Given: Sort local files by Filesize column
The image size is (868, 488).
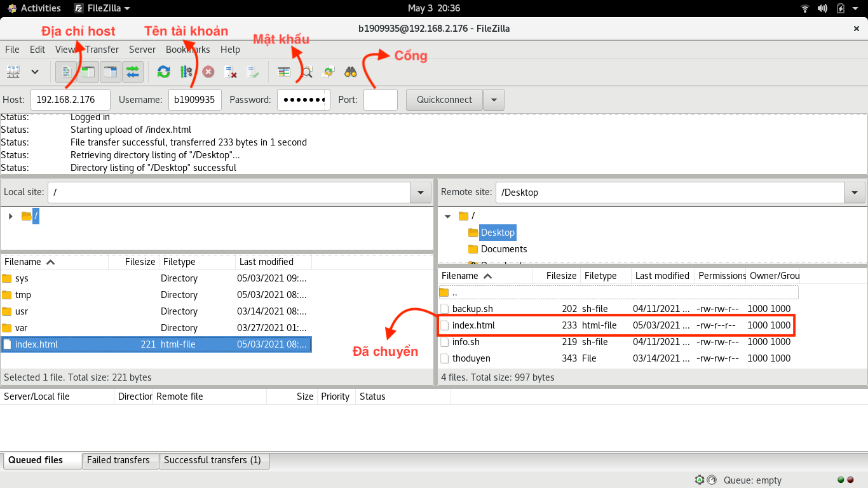Looking at the screenshot, I should [x=133, y=262].
